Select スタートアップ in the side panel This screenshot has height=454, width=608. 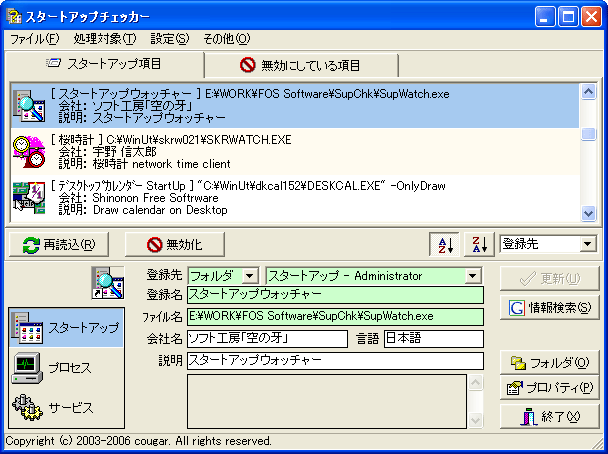point(66,328)
